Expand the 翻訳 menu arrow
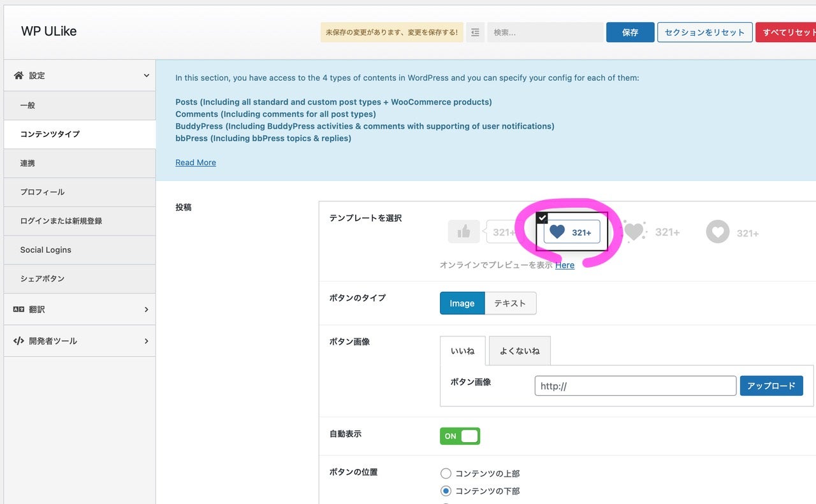Image resolution: width=816 pixels, height=504 pixels. [146, 309]
